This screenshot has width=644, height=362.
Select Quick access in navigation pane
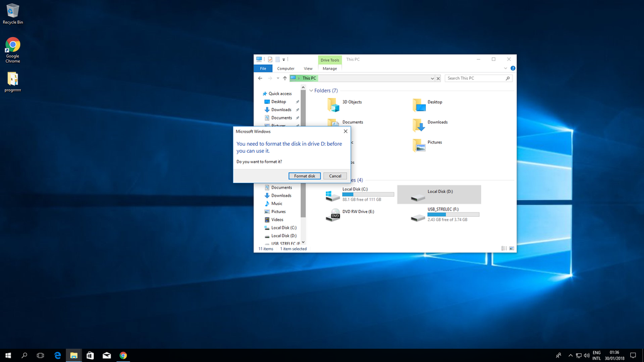(280, 94)
